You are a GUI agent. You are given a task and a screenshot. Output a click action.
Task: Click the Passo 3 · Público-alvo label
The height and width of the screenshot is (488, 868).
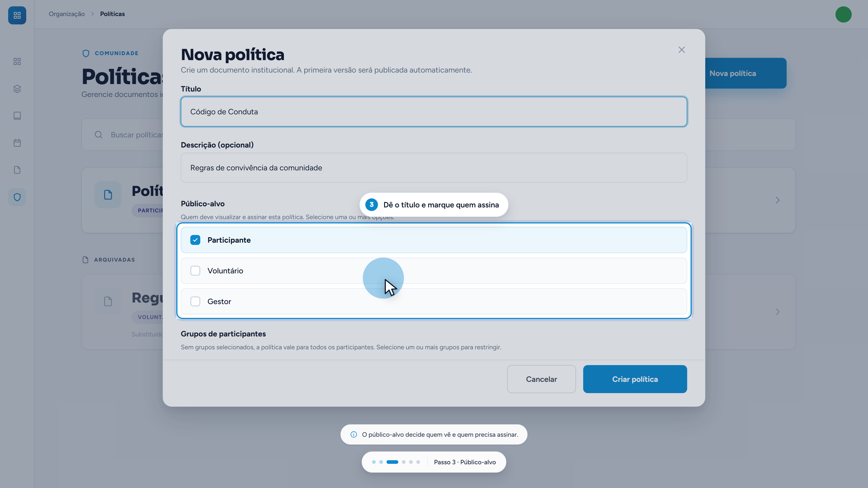(x=465, y=462)
